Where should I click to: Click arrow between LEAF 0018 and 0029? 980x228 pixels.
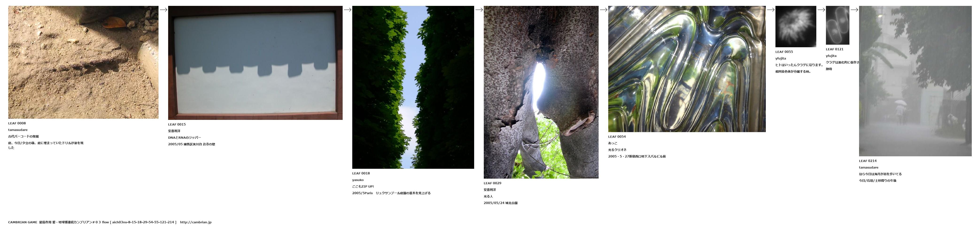click(x=479, y=10)
